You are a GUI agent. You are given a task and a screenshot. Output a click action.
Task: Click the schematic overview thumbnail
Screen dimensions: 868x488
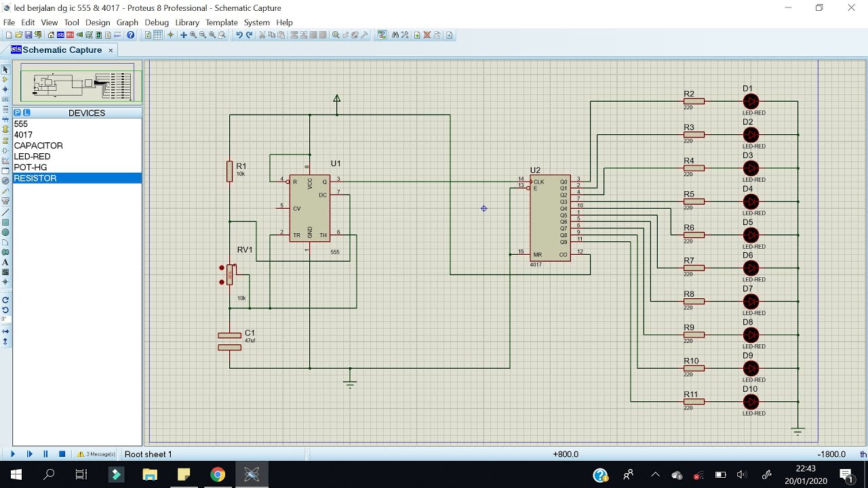click(x=77, y=83)
